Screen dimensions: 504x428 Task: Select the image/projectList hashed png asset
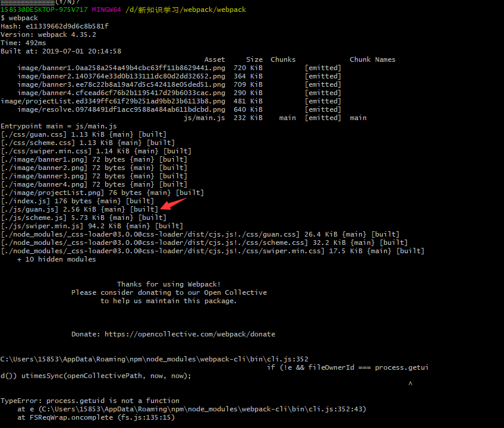pos(113,101)
